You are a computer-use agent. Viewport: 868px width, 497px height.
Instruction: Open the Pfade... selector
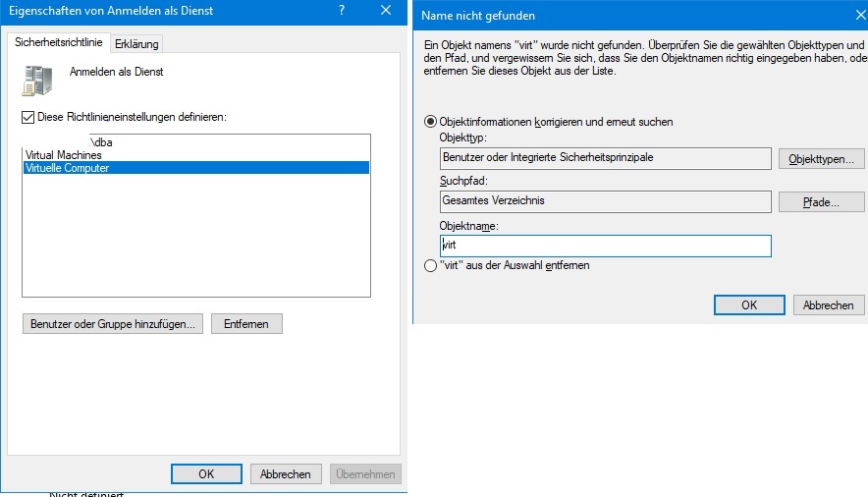click(x=822, y=202)
